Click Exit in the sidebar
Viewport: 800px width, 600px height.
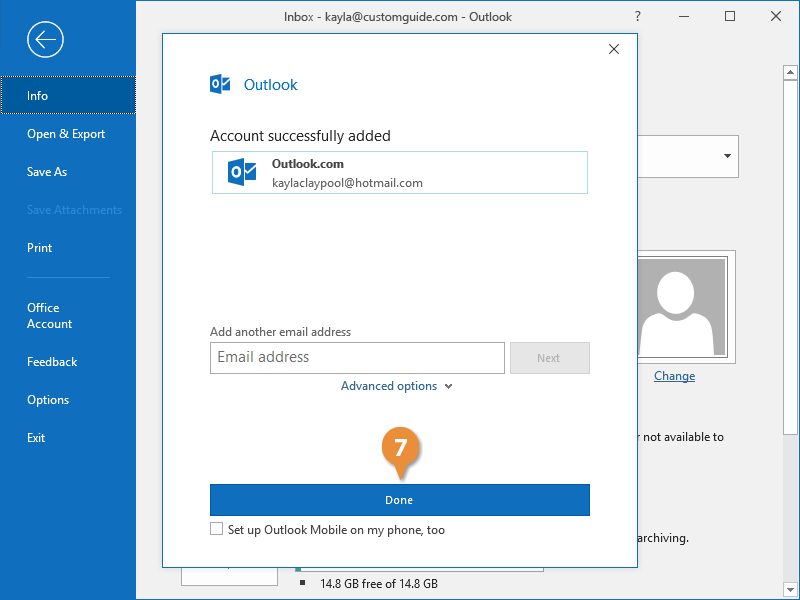click(x=36, y=438)
